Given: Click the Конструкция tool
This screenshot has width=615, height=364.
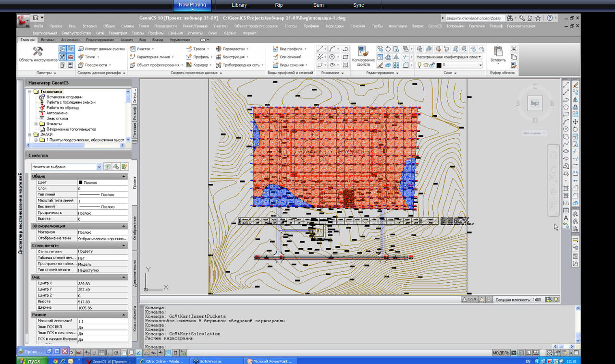Looking at the screenshot, I should point(232,57).
